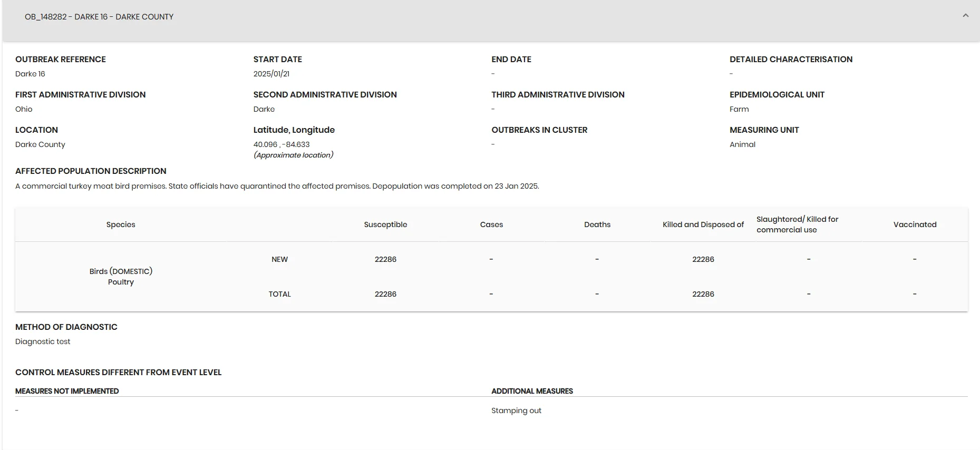Select the start date 2025/01/21
980x450 pixels.
click(271, 74)
